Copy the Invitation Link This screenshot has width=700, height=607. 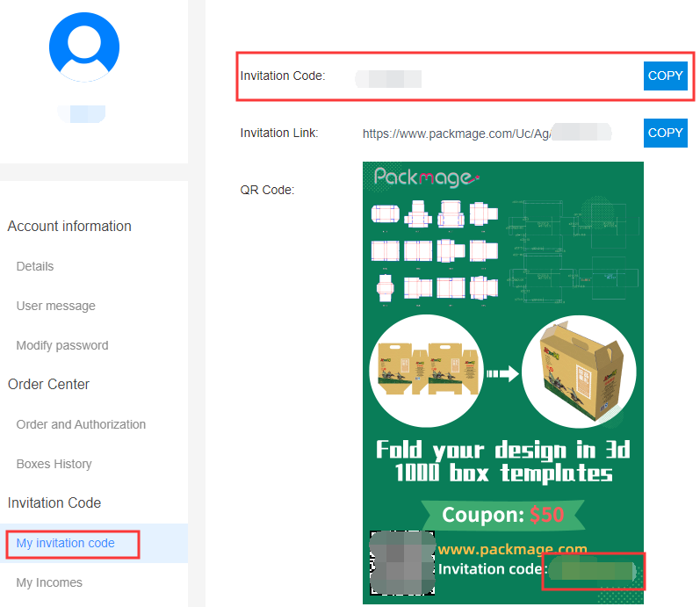pyautogui.click(x=665, y=134)
